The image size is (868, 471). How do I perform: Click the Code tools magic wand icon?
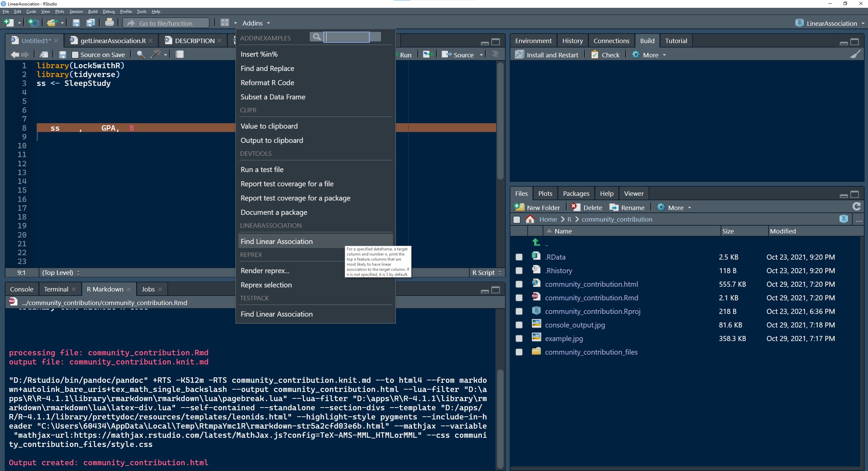point(156,54)
